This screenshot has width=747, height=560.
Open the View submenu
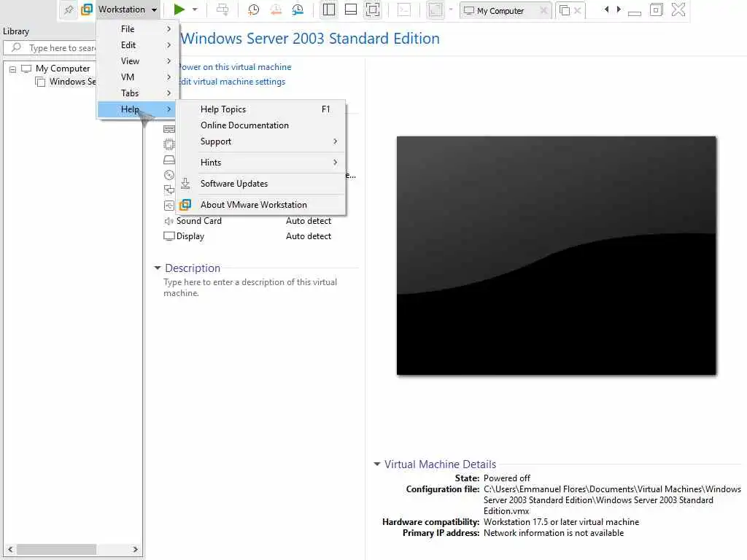(x=138, y=61)
